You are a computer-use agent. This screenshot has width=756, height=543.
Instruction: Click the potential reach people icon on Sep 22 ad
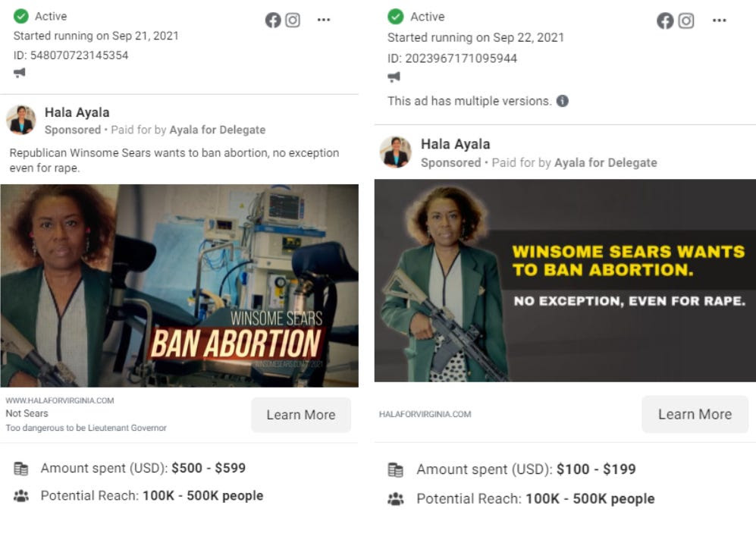pyautogui.click(x=395, y=498)
